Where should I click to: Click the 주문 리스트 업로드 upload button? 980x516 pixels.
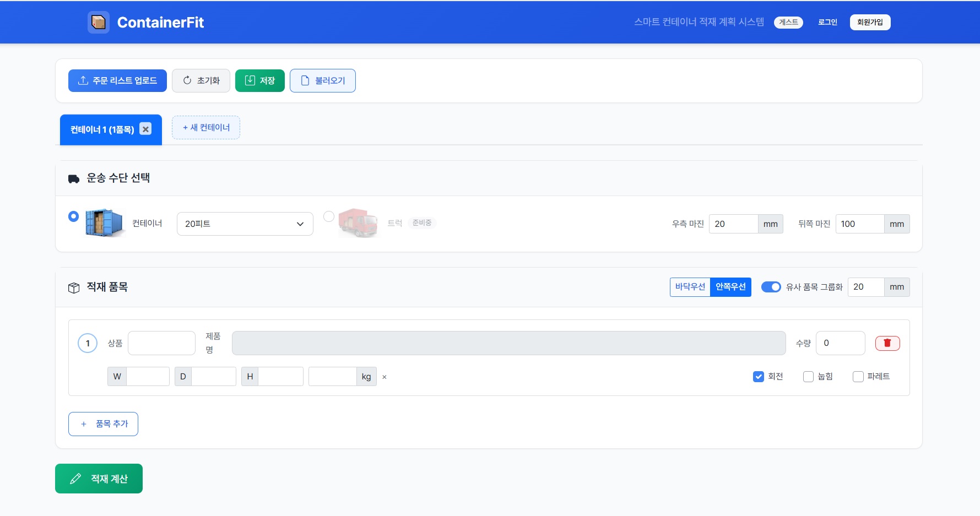117,80
